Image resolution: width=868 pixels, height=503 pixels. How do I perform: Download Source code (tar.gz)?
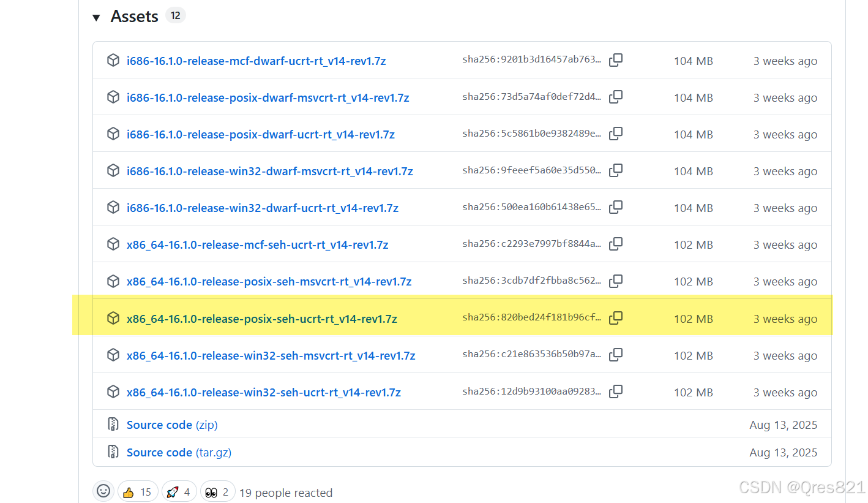click(179, 452)
